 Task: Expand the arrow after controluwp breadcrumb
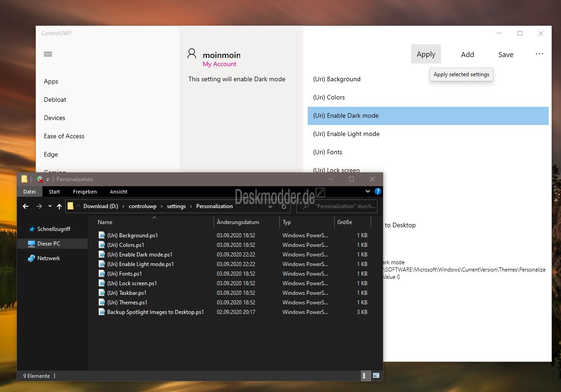162,206
